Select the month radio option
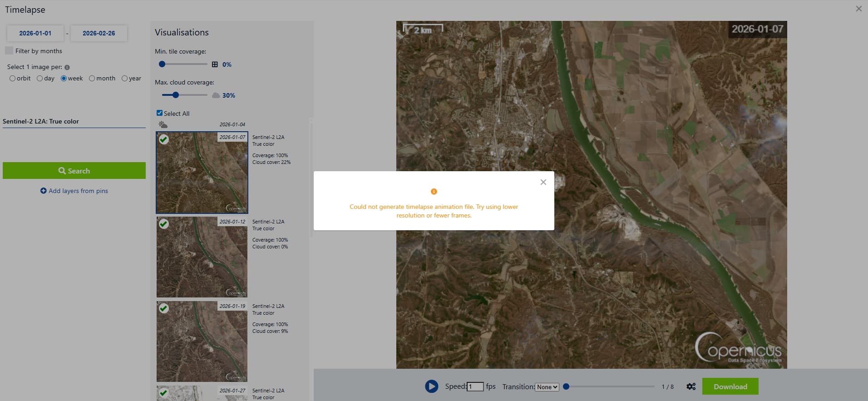This screenshot has height=401, width=868. (x=92, y=79)
